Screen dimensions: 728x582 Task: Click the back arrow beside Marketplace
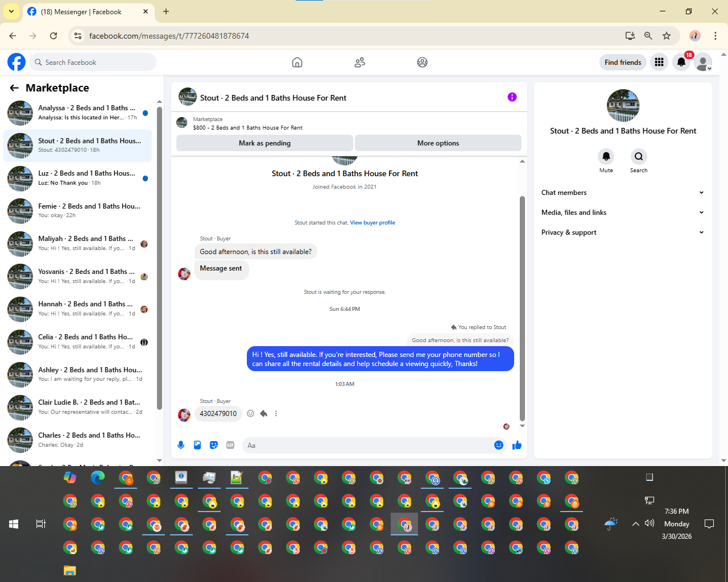[x=14, y=88]
